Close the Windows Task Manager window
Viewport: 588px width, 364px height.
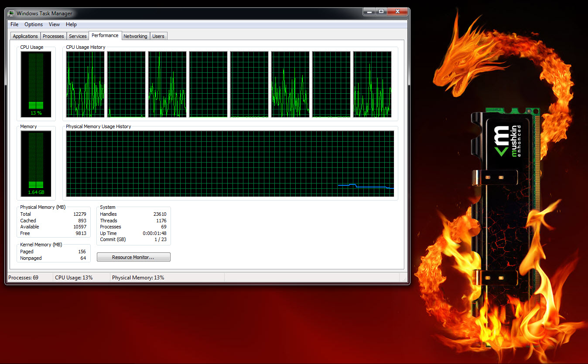[x=397, y=12]
